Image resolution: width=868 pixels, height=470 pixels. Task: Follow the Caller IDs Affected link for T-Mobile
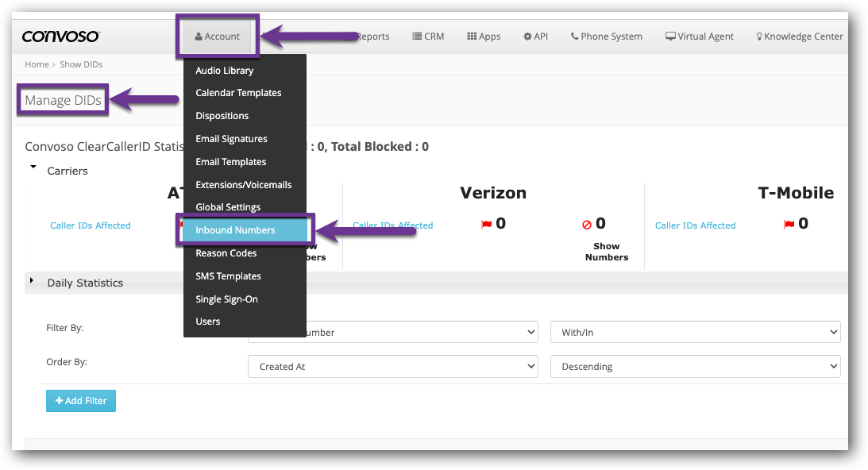695,225
